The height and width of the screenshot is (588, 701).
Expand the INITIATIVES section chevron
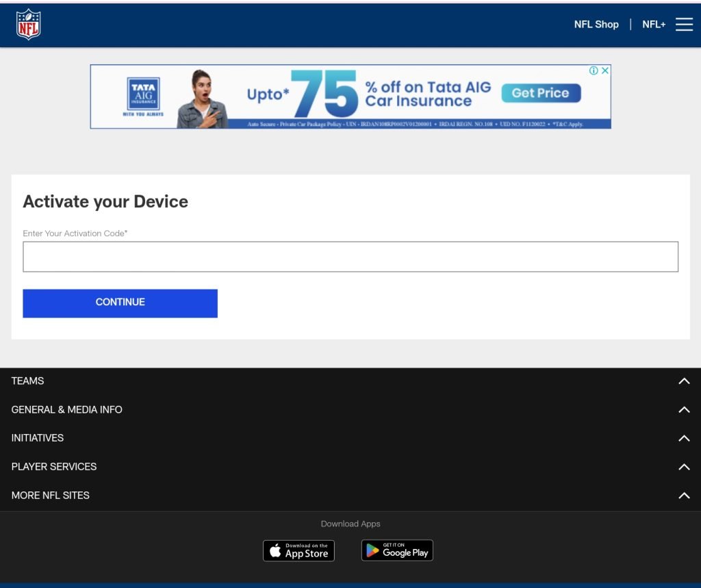click(684, 438)
